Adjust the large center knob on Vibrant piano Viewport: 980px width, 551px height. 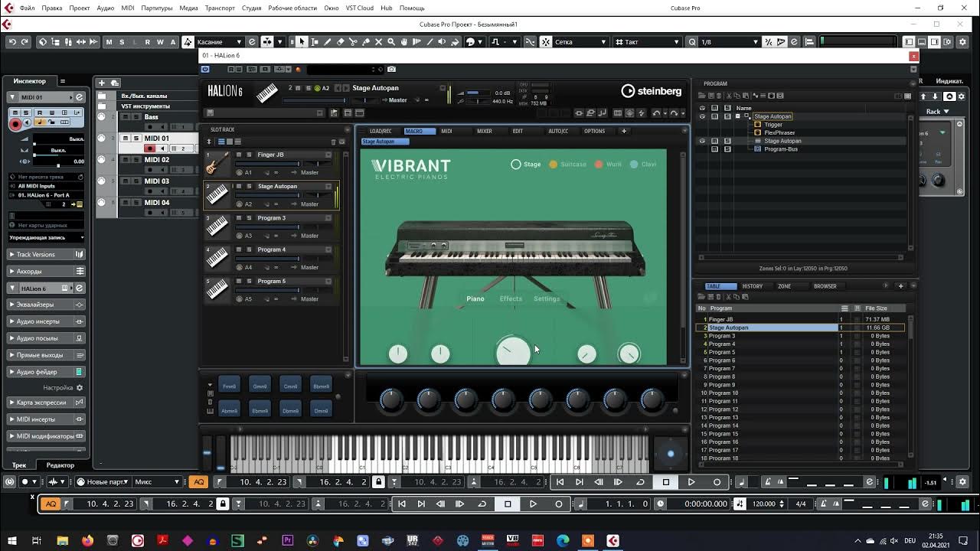513,352
